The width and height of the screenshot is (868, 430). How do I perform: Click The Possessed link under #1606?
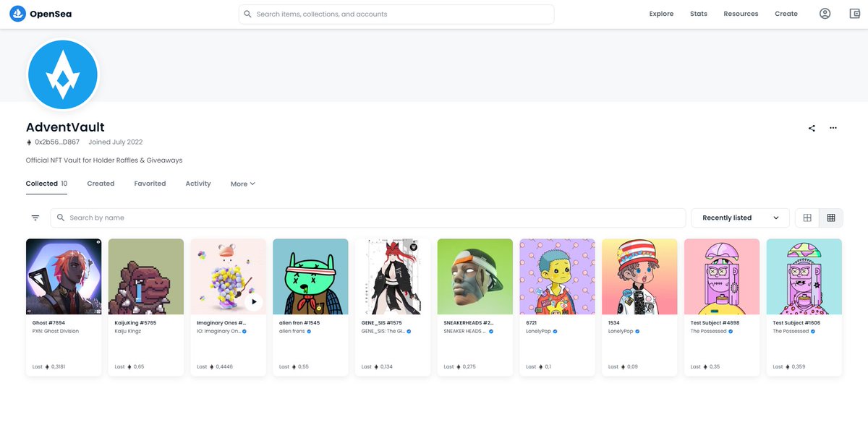791,331
